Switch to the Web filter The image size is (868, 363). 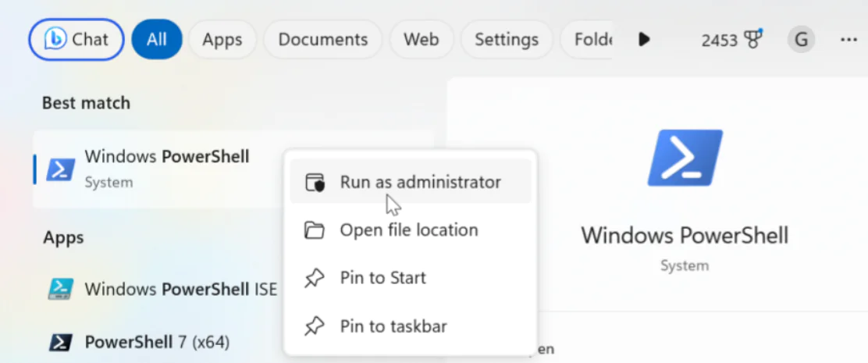pyautogui.click(x=421, y=39)
